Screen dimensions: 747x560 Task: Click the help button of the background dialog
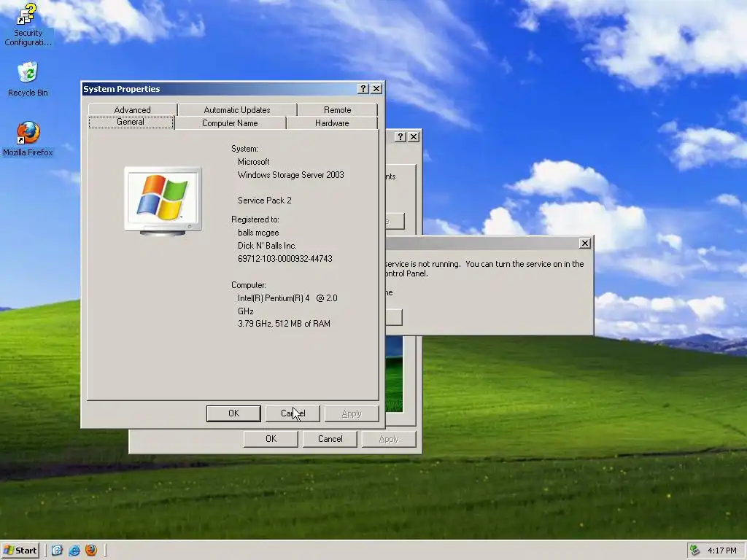coord(400,136)
